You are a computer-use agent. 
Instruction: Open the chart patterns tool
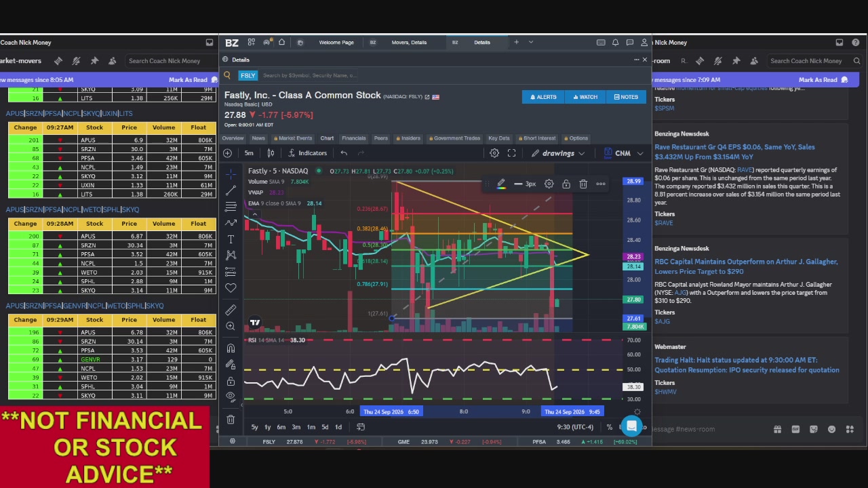click(x=231, y=256)
